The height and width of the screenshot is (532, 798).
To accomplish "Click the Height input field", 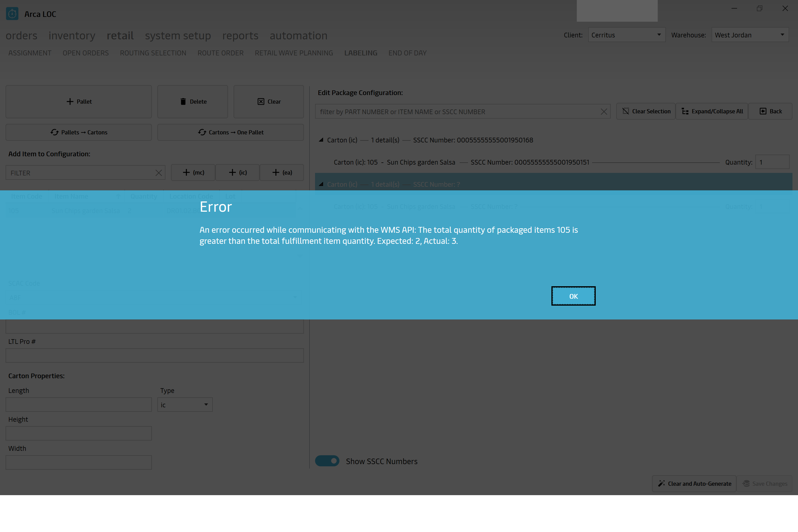I will (79, 433).
